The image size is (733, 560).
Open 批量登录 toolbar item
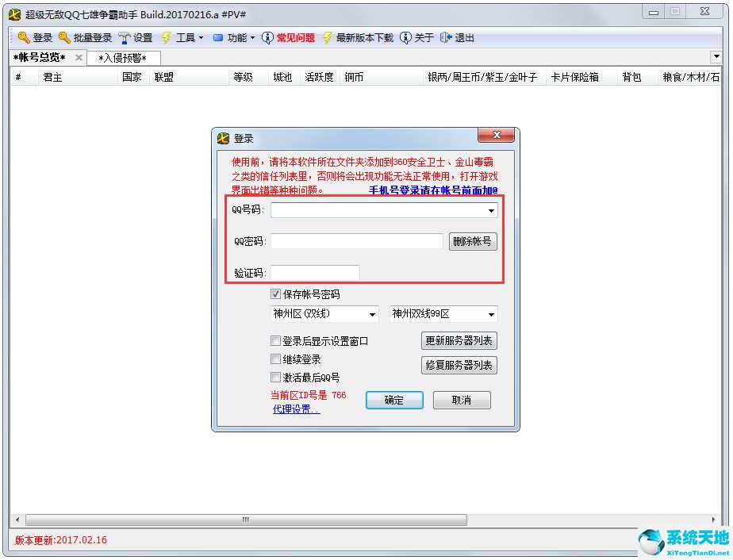point(85,37)
